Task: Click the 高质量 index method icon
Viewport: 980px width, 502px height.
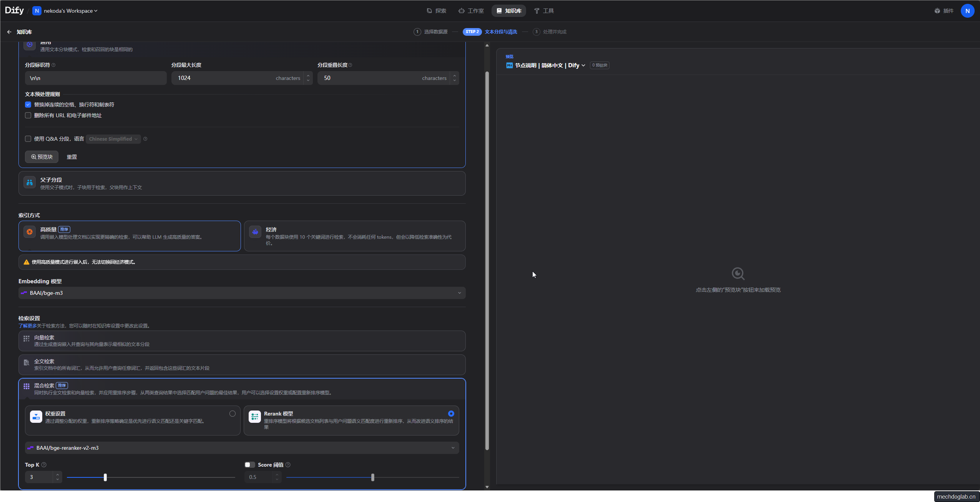Action: coord(30,232)
